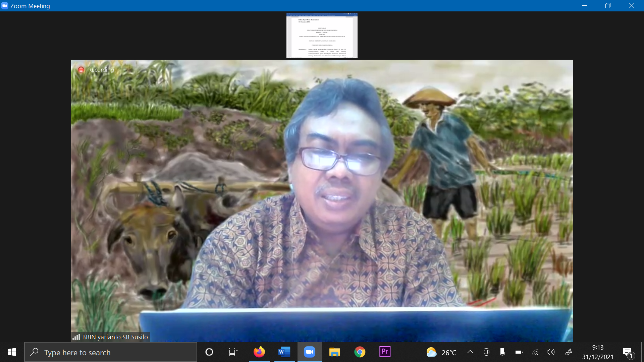Open Task View on the taskbar
Image resolution: width=644 pixels, height=362 pixels.
(x=233, y=352)
